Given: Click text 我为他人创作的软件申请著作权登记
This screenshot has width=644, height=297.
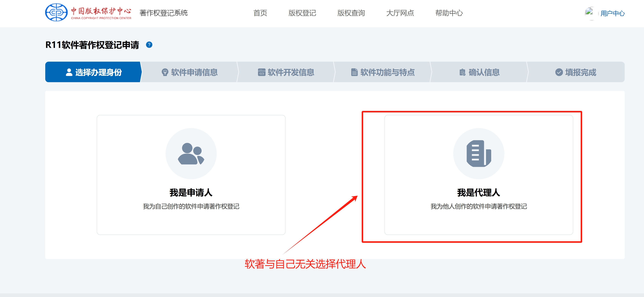Looking at the screenshot, I should (479, 206).
